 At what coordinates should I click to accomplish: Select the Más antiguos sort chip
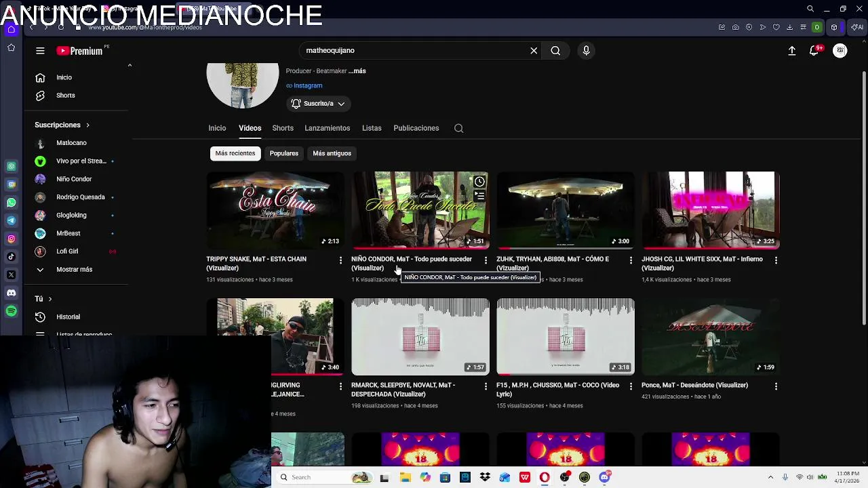tap(332, 153)
